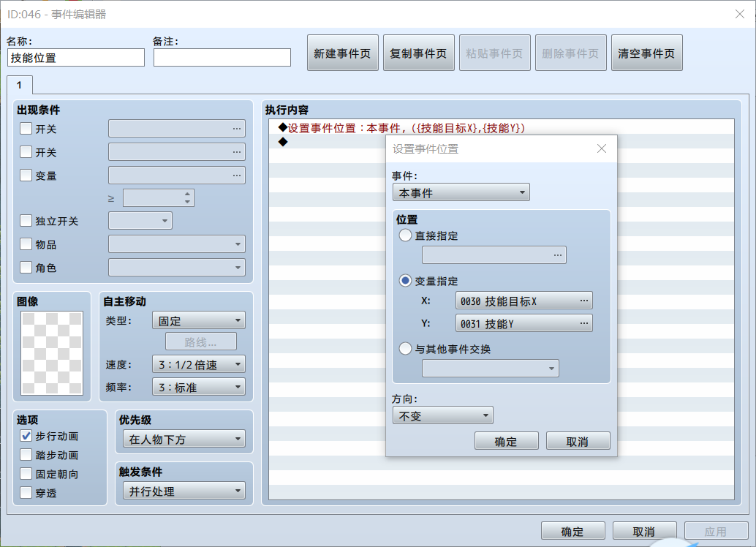This screenshot has height=547, width=756.
Task: Click the 图像 preview thumbnail
Action: pyautogui.click(x=52, y=352)
